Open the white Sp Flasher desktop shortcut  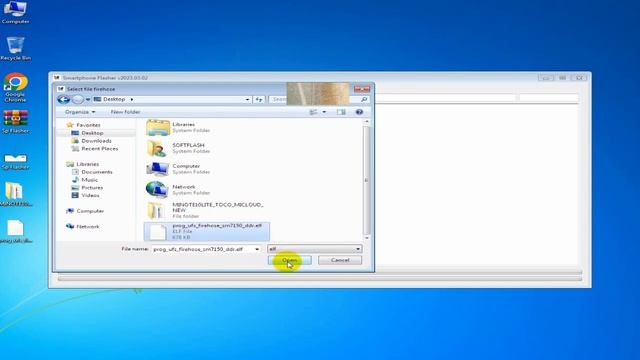(15, 160)
